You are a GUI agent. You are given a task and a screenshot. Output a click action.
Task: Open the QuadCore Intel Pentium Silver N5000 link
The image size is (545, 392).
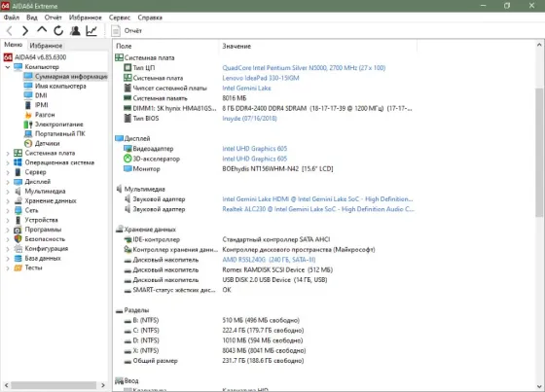(x=304, y=68)
